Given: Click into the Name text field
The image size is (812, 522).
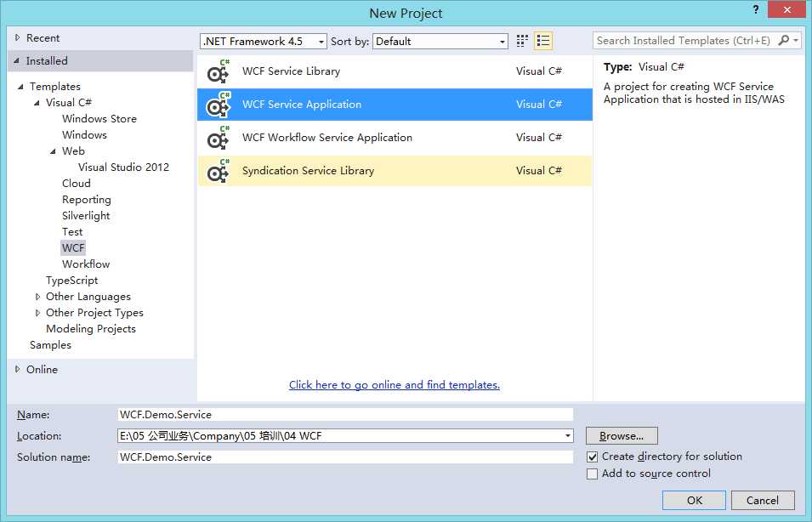Looking at the screenshot, I should click(345, 415).
